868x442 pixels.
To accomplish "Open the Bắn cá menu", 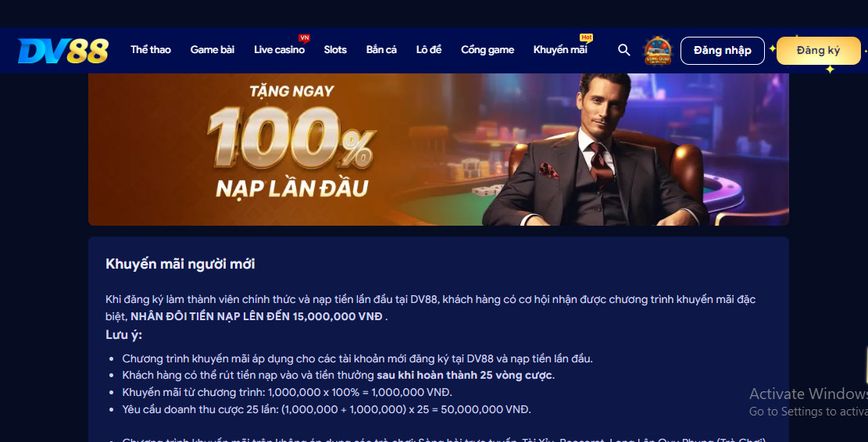I will pyautogui.click(x=381, y=50).
